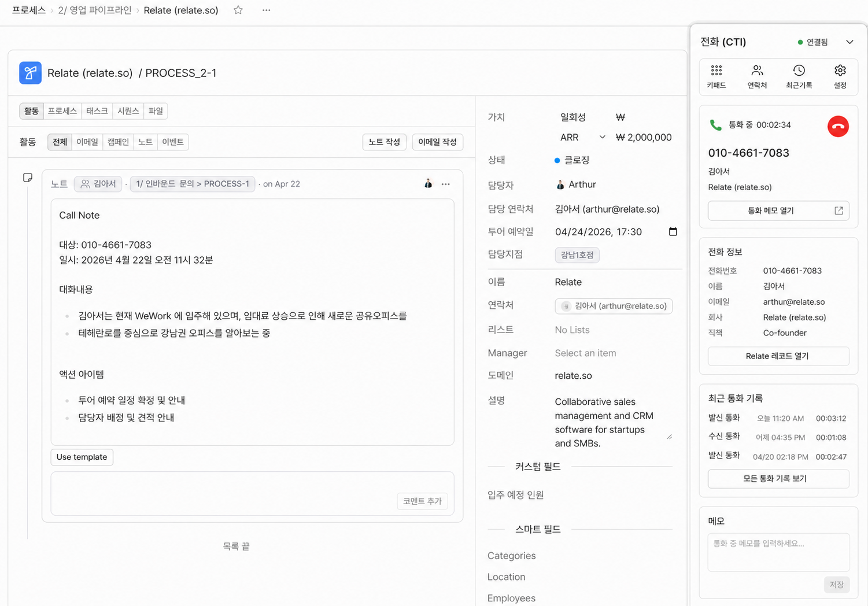
Task: Click the Relate company logo icon
Action: [30, 73]
